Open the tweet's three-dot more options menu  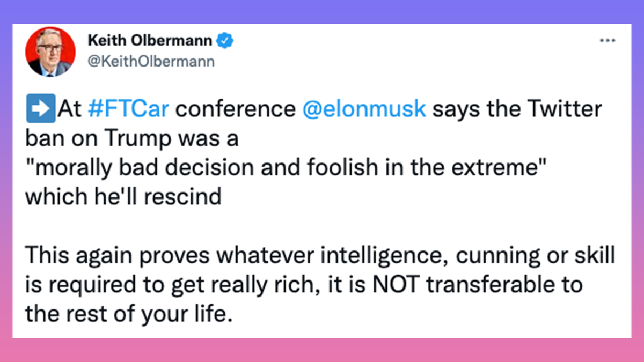click(608, 41)
